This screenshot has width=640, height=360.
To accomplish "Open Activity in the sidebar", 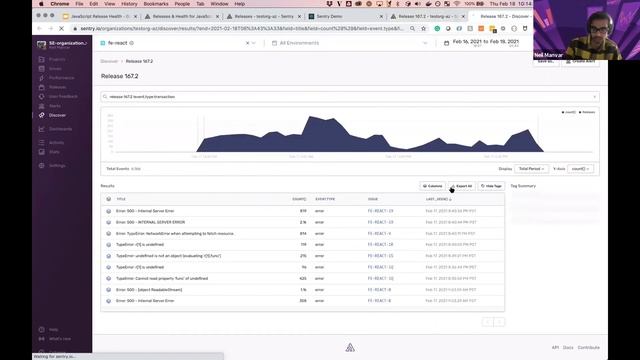I will pyautogui.click(x=56, y=142).
